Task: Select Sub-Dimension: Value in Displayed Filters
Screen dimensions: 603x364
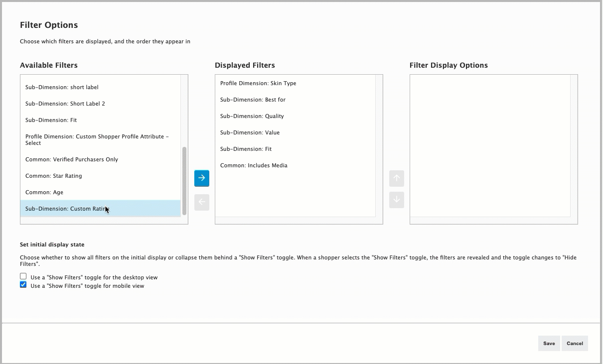Action: tap(250, 132)
